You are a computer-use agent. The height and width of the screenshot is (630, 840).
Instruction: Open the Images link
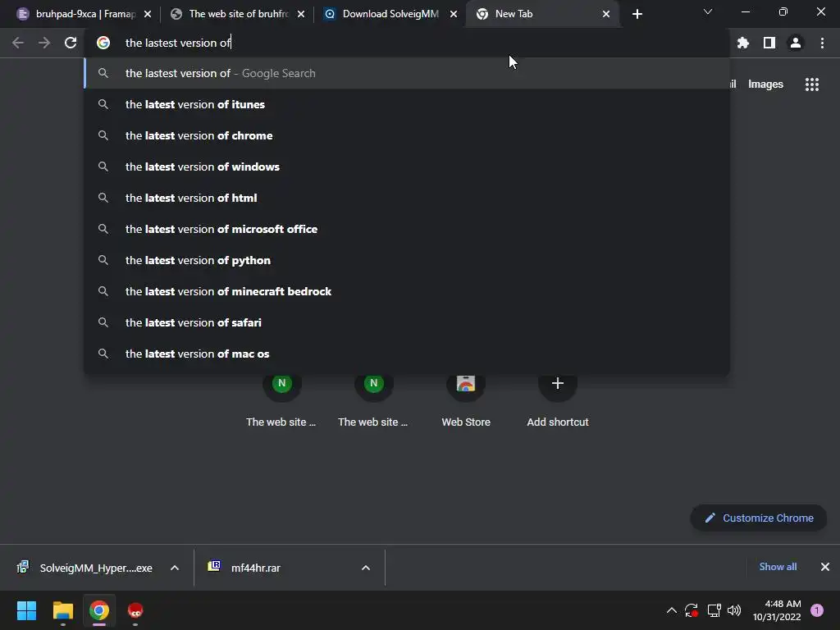(765, 84)
